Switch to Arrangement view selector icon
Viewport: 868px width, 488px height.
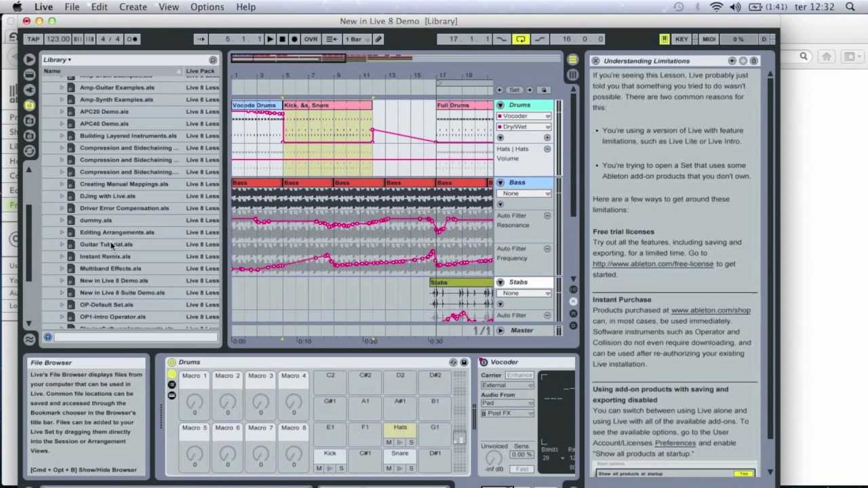[x=573, y=60]
